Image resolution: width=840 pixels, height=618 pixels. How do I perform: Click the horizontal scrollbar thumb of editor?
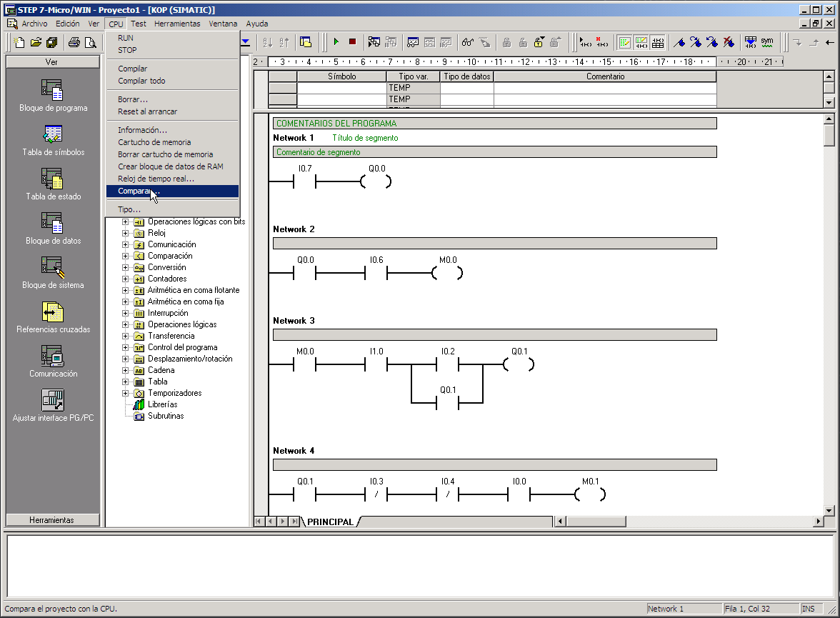[596, 521]
